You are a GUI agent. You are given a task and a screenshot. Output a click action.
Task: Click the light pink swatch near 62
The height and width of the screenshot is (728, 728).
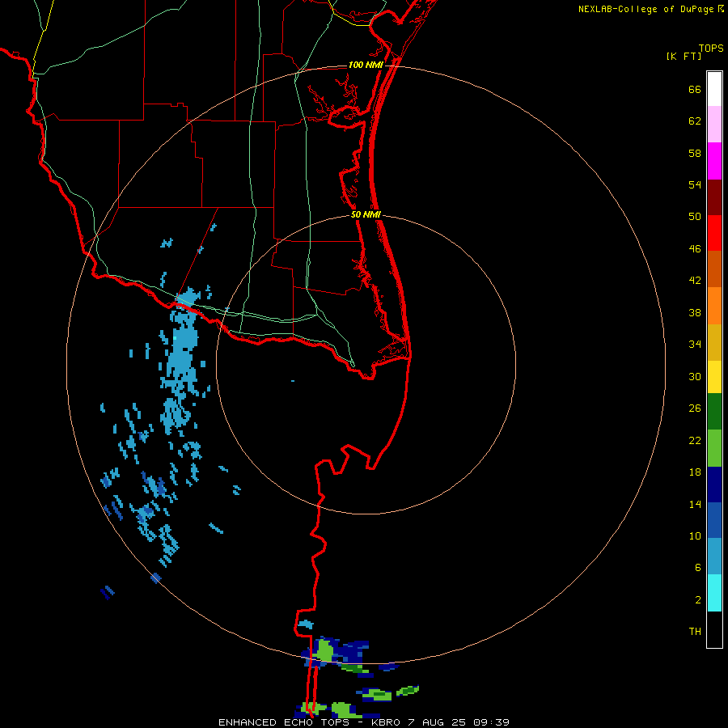click(x=714, y=125)
